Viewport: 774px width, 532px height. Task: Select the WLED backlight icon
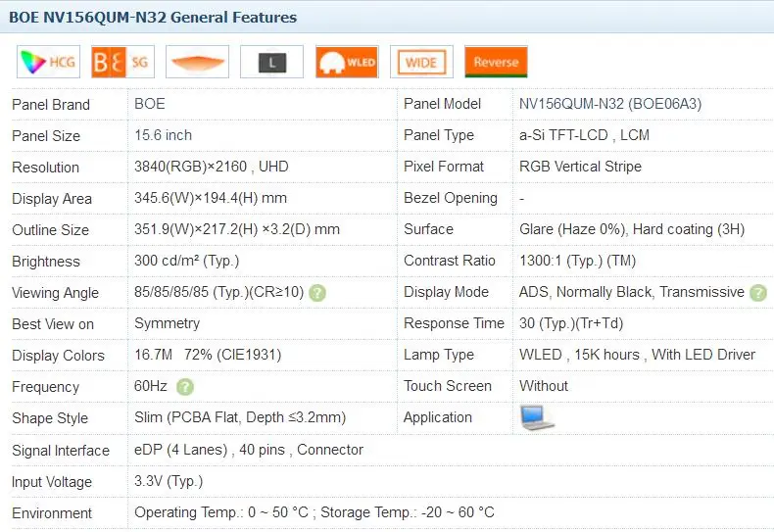[x=347, y=62]
